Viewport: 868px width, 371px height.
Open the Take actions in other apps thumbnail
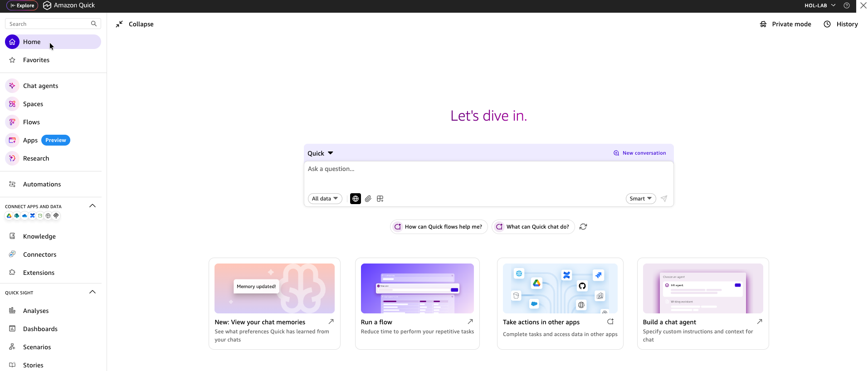click(x=560, y=288)
